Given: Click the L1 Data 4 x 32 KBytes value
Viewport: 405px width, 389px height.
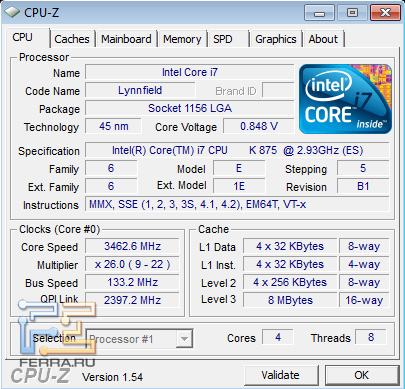Looking at the screenshot, I should (x=290, y=246).
